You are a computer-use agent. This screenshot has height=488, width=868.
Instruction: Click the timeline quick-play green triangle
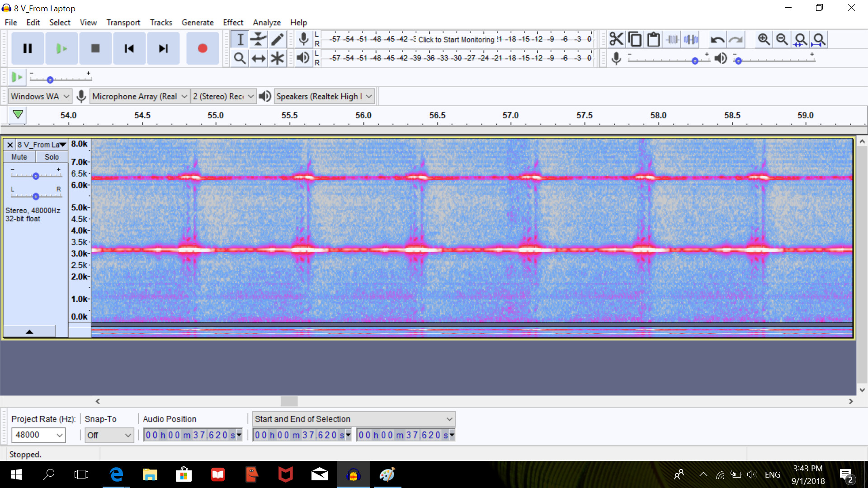click(x=18, y=115)
